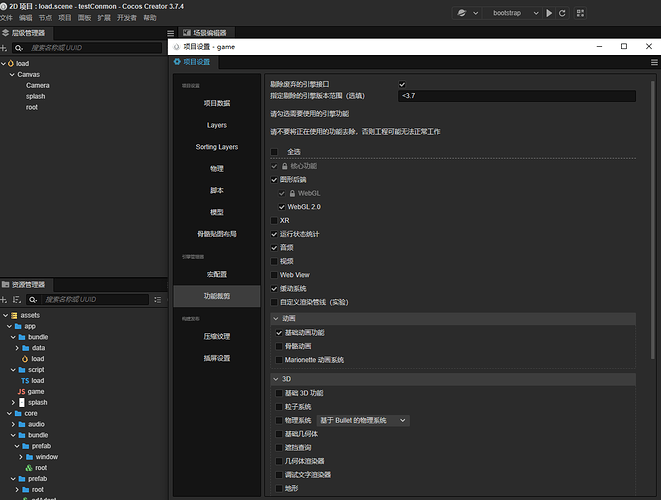661x500 pixels.
Task: Click the sort icon in assets panel
Action: click(17, 299)
